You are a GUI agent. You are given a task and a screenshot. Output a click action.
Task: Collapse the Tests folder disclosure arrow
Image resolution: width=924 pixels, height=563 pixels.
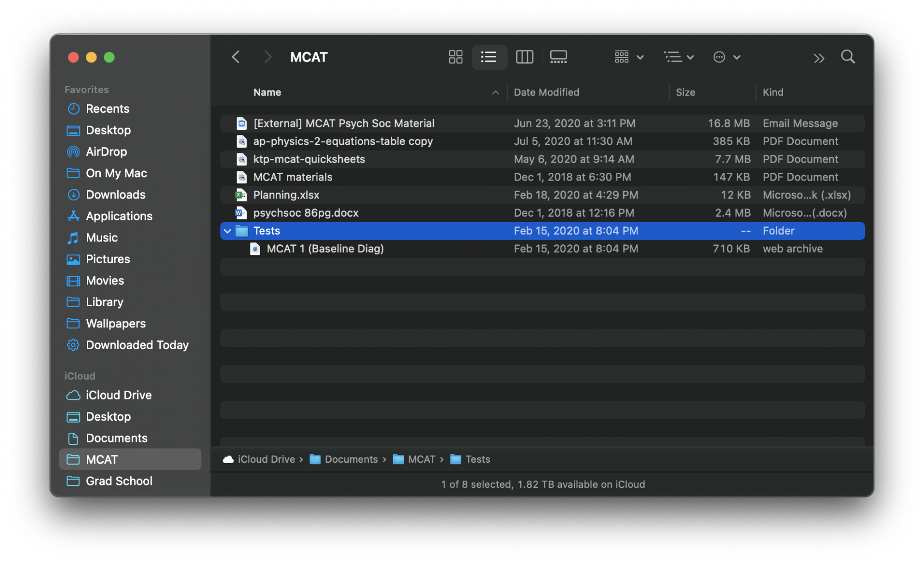[x=227, y=231]
